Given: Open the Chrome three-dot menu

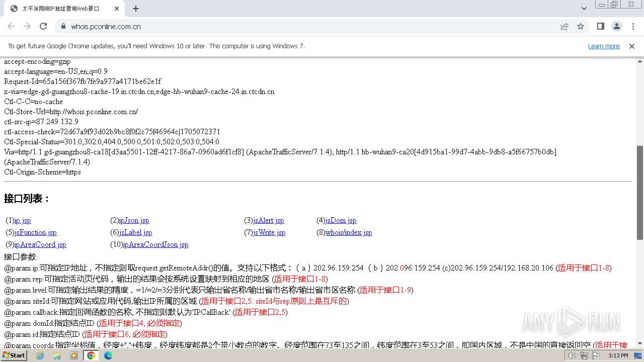Looking at the screenshot, I should pyautogui.click(x=632, y=27).
